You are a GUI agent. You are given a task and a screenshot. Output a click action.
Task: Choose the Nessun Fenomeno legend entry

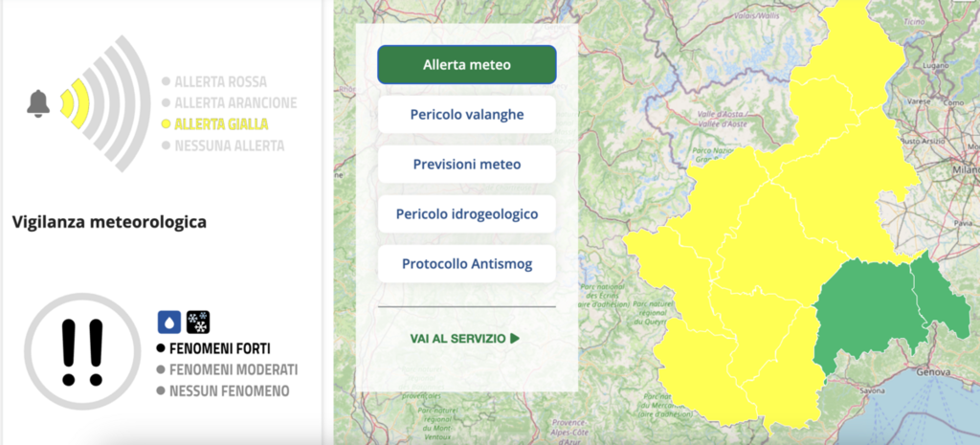point(229,390)
